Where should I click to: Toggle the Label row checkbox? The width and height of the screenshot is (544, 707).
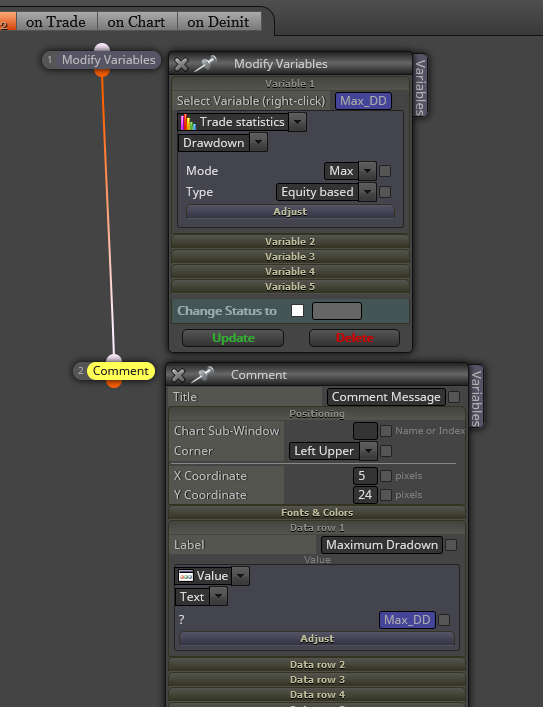pyautogui.click(x=451, y=545)
